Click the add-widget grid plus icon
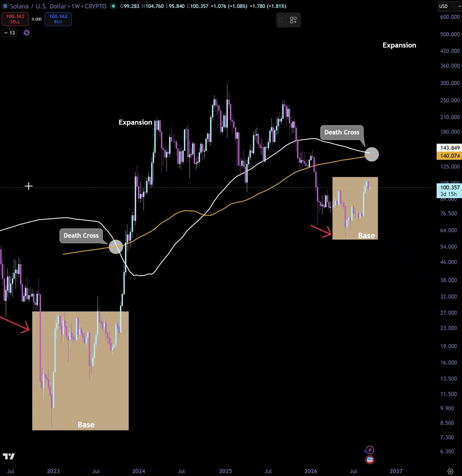 point(293,20)
